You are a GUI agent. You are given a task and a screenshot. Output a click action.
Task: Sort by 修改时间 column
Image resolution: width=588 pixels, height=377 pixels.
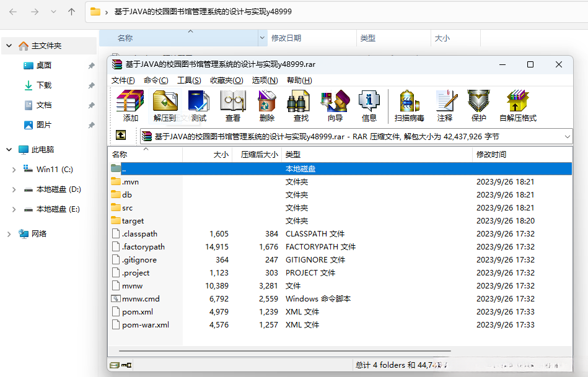522,154
